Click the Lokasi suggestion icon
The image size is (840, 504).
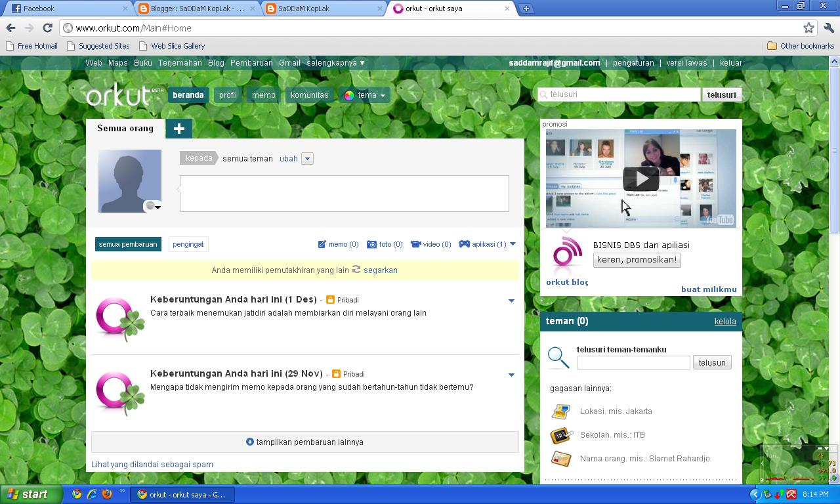point(561,411)
